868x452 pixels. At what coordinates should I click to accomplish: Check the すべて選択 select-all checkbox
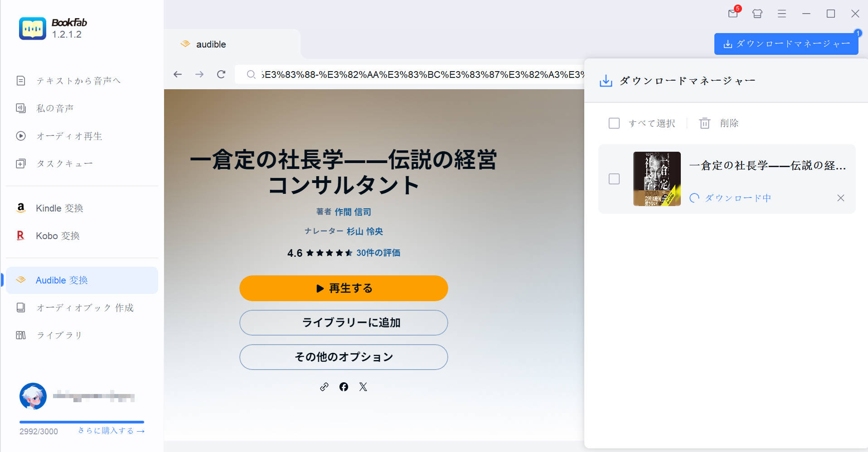point(614,123)
